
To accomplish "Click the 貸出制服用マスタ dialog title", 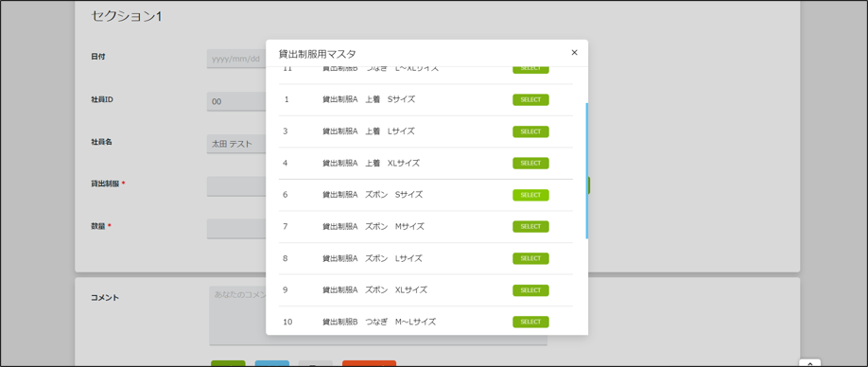I will coord(317,54).
